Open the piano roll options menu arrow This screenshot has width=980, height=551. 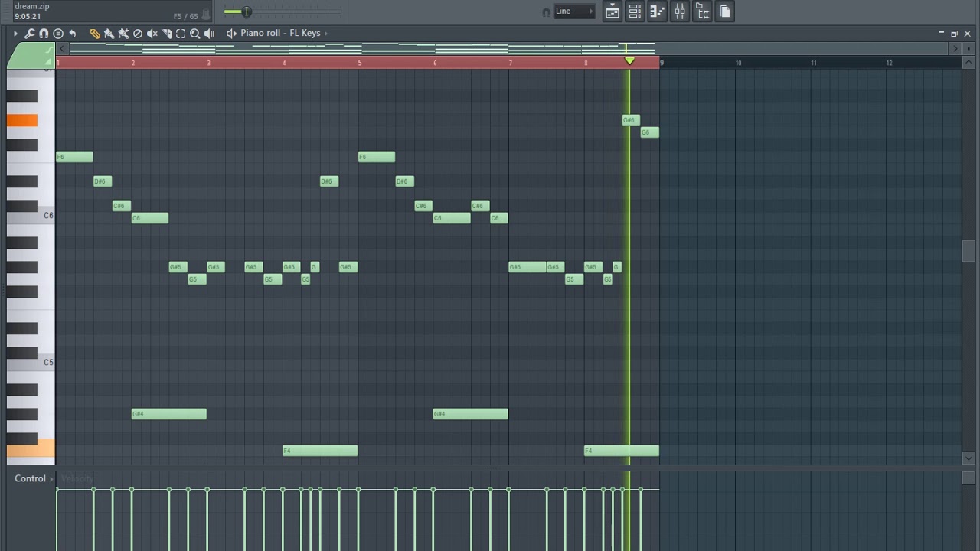[15, 34]
